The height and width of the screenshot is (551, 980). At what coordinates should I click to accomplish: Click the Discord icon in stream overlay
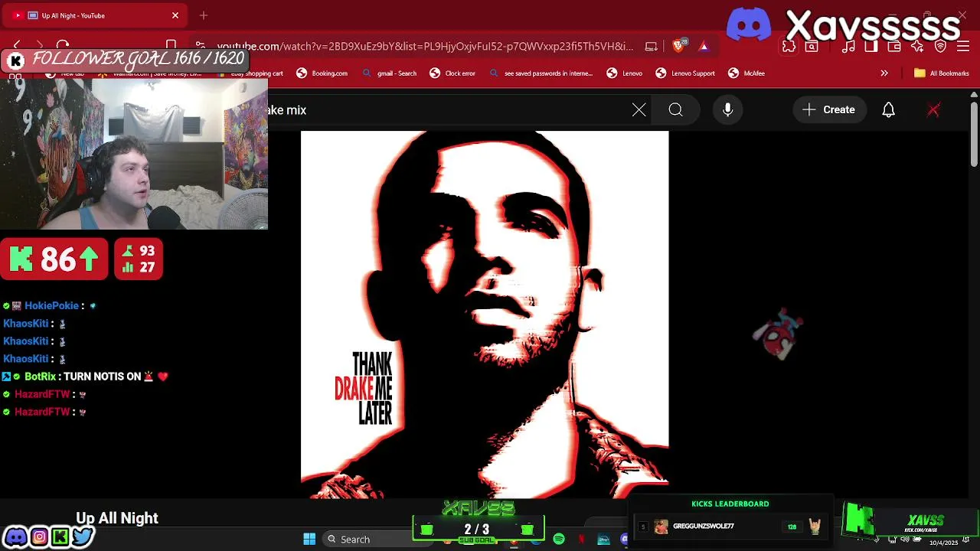coord(15,537)
